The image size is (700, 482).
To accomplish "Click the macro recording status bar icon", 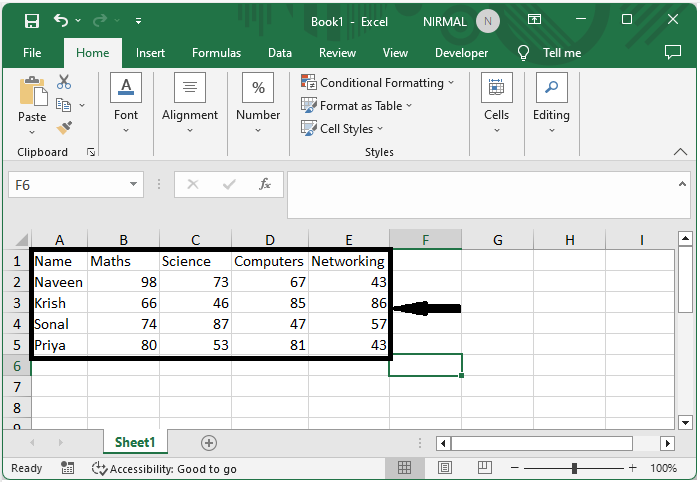I will [x=68, y=468].
